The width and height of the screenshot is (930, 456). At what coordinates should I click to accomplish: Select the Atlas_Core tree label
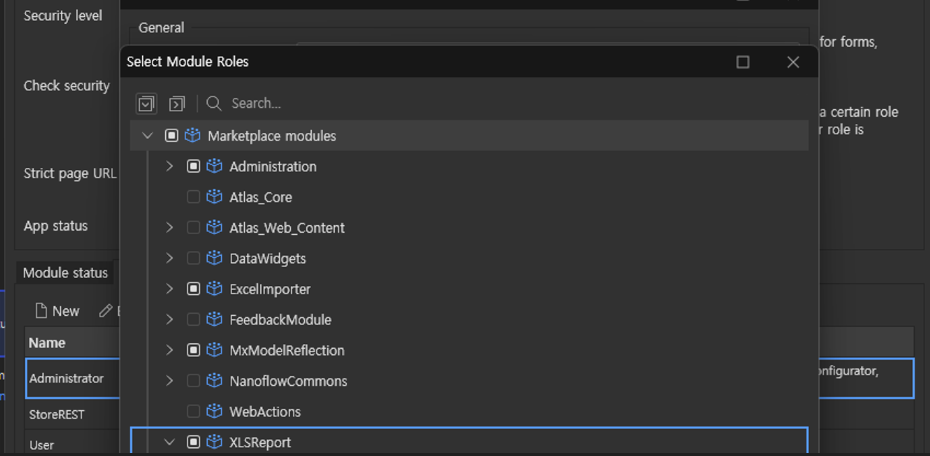tap(261, 197)
